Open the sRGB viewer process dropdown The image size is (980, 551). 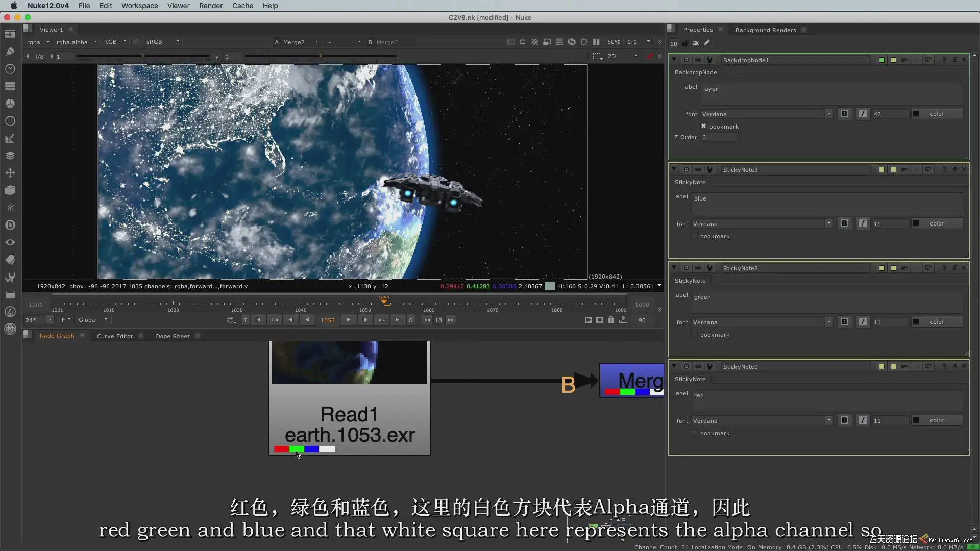point(162,42)
